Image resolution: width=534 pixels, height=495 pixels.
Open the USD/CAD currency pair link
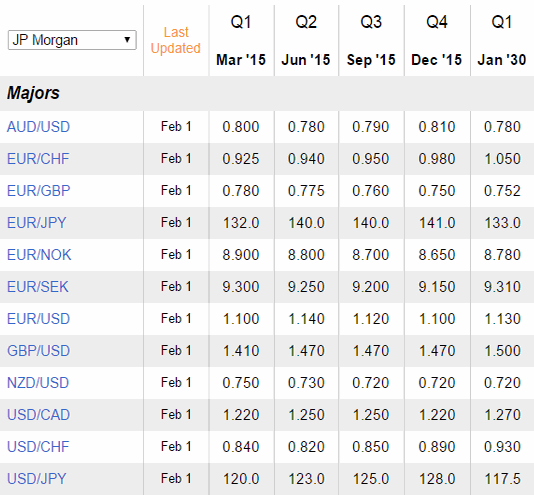coord(38,415)
